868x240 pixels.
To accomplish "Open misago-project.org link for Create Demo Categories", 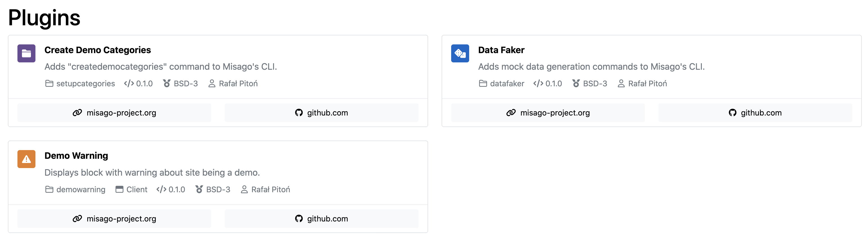I will (114, 113).
